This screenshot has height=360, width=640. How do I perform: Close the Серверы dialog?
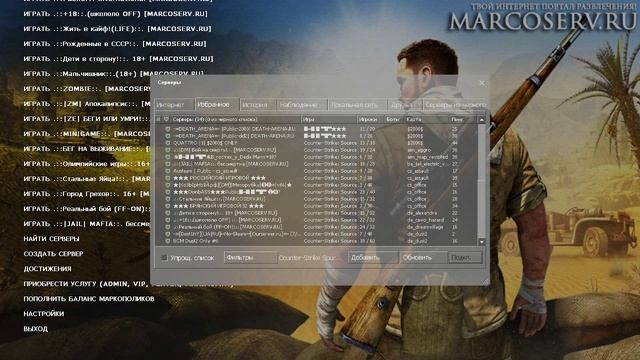tap(482, 83)
